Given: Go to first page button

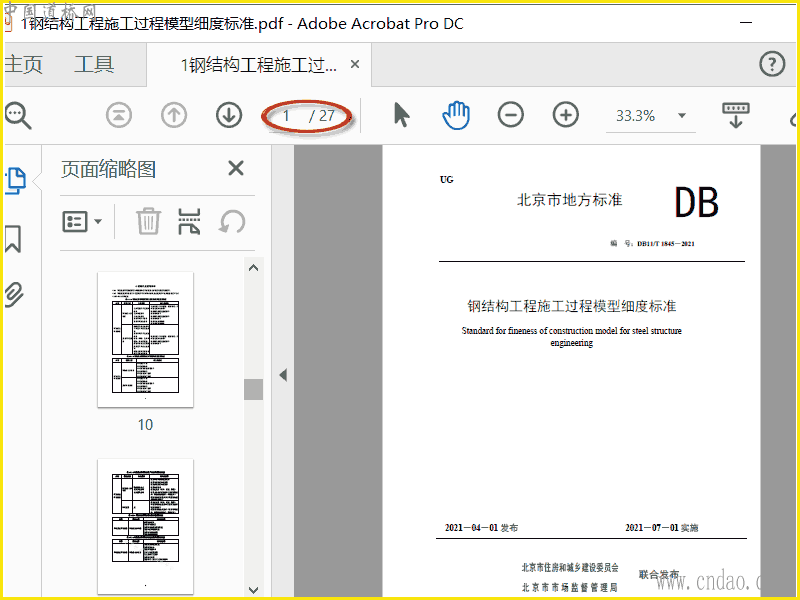Looking at the screenshot, I should (119, 115).
